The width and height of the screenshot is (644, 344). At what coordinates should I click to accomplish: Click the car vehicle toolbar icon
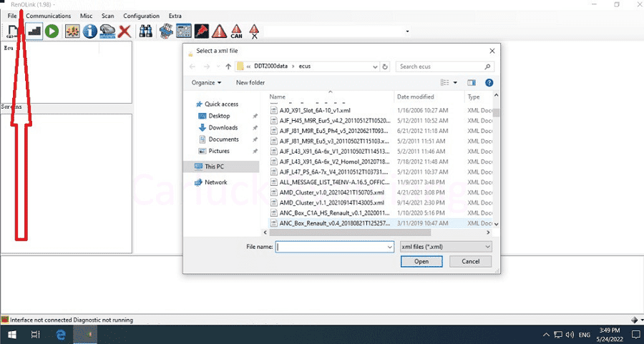[107, 31]
